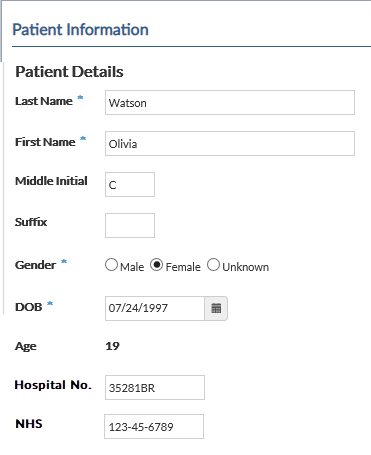Click the NHS number input field

tap(154, 426)
